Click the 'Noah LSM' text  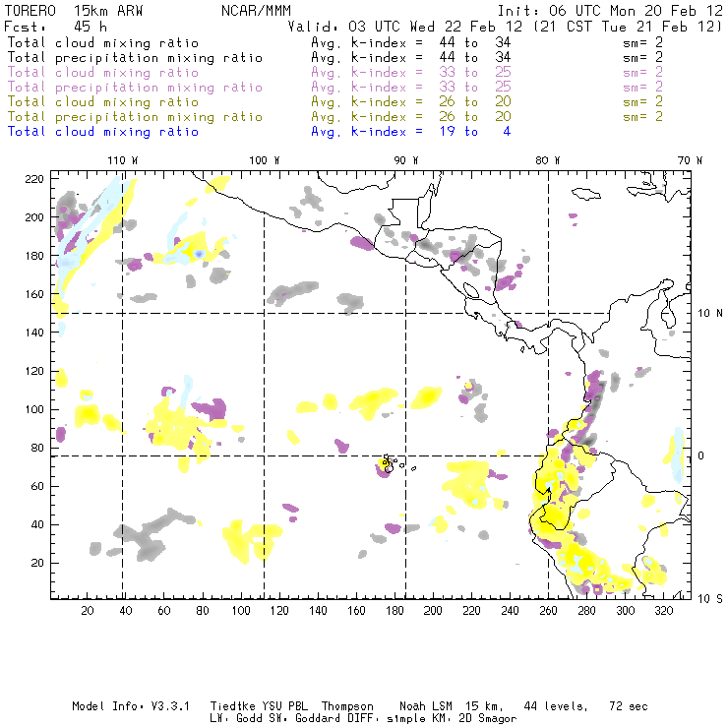pyautogui.click(x=426, y=706)
